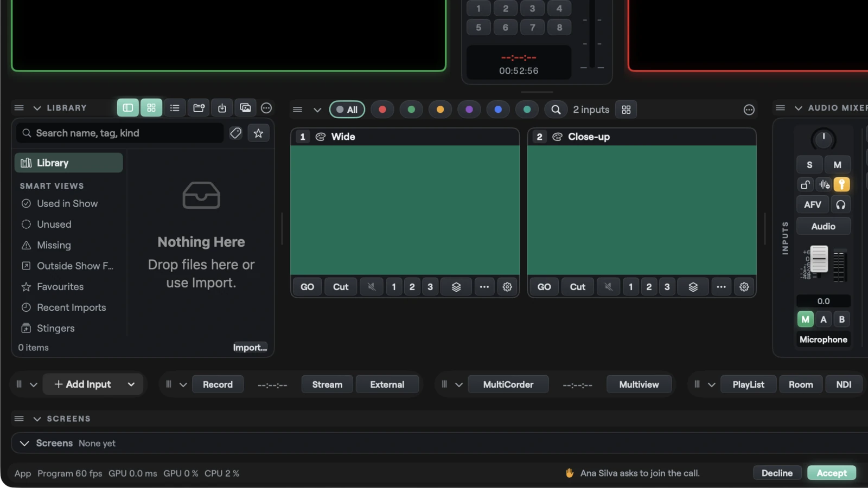This screenshot has width=868, height=488.
Task: Click the tag filter icon beside search
Action: click(235, 133)
